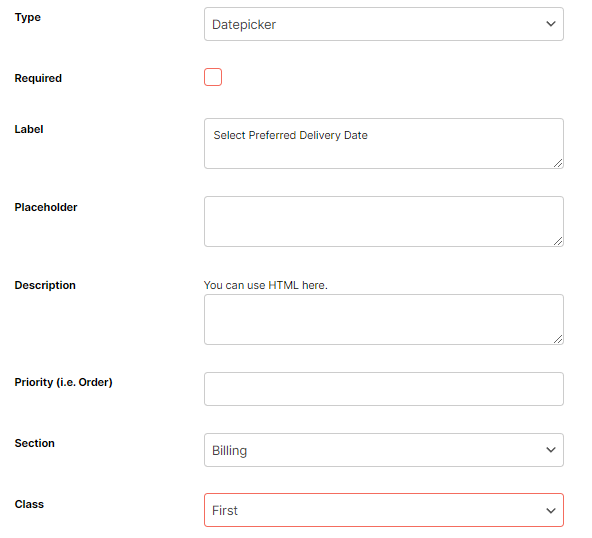Click the "Label" field name text
This screenshot has height=538, width=592.
pos(29,129)
